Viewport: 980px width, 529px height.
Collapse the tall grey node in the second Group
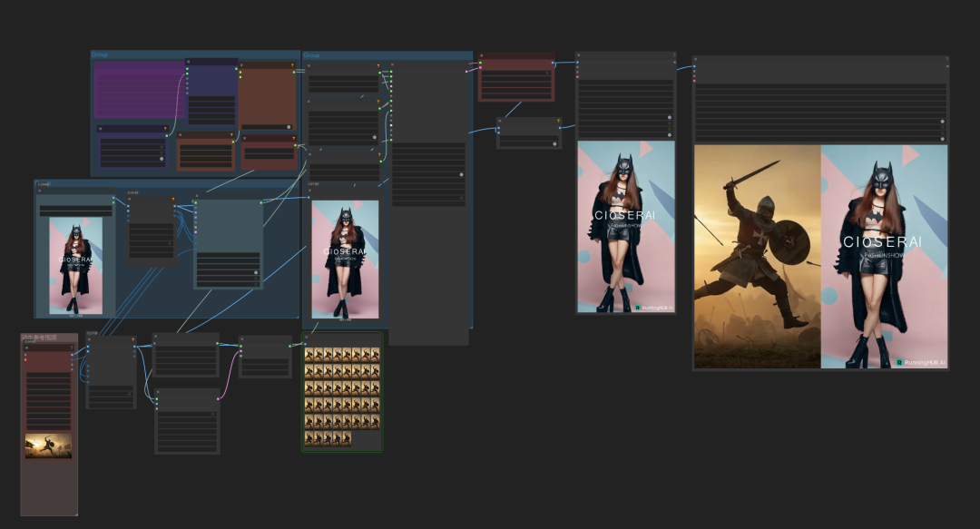[392, 64]
